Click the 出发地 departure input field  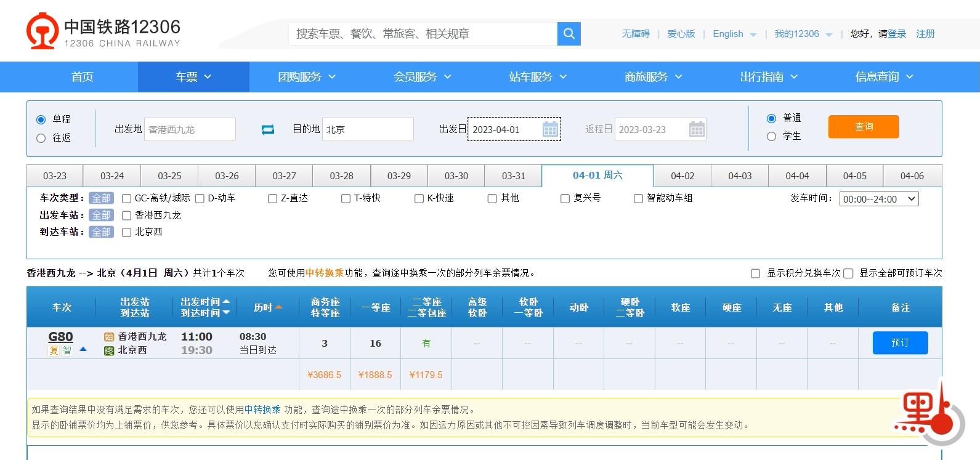[x=190, y=129]
